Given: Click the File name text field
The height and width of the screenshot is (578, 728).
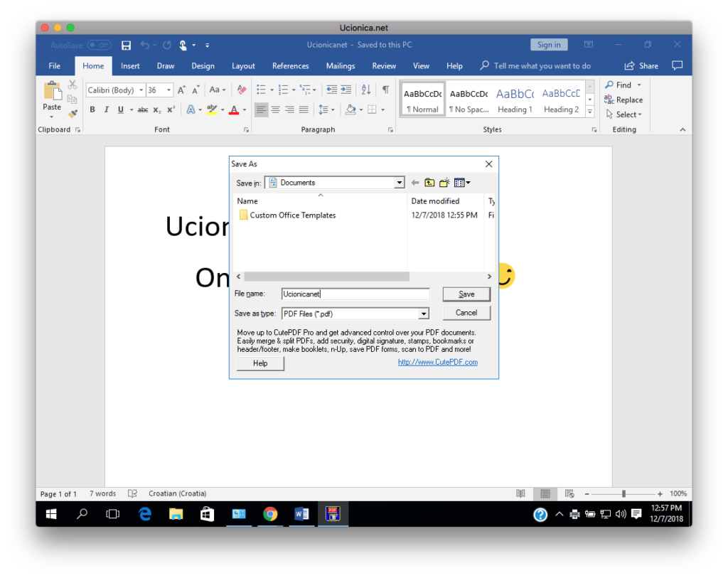Looking at the screenshot, I should (355, 294).
